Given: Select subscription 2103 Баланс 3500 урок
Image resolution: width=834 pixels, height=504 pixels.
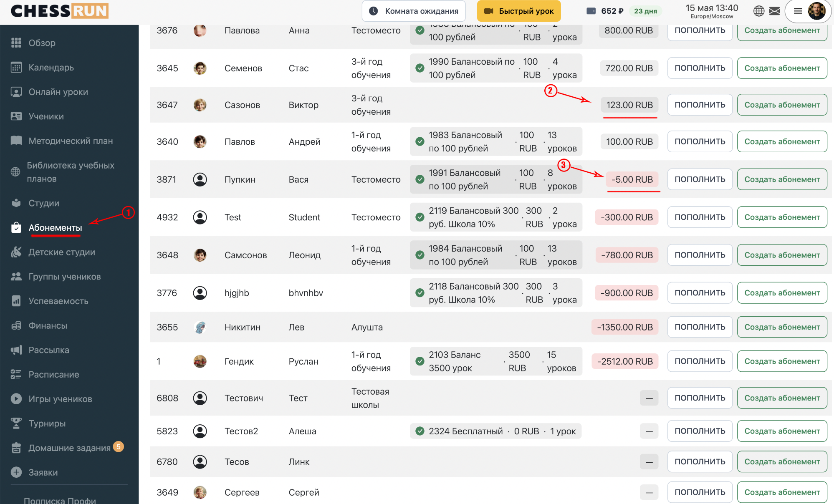Looking at the screenshot, I should coord(496,361).
